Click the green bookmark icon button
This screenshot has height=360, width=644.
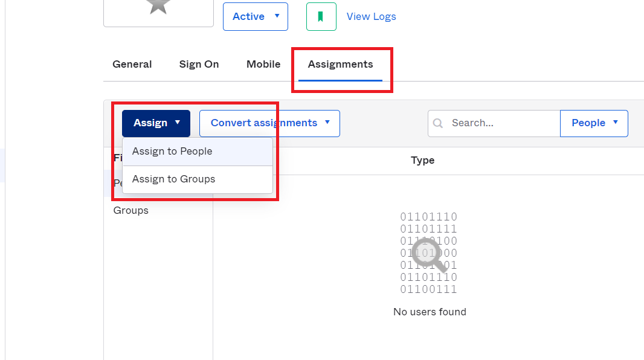pyautogui.click(x=321, y=16)
